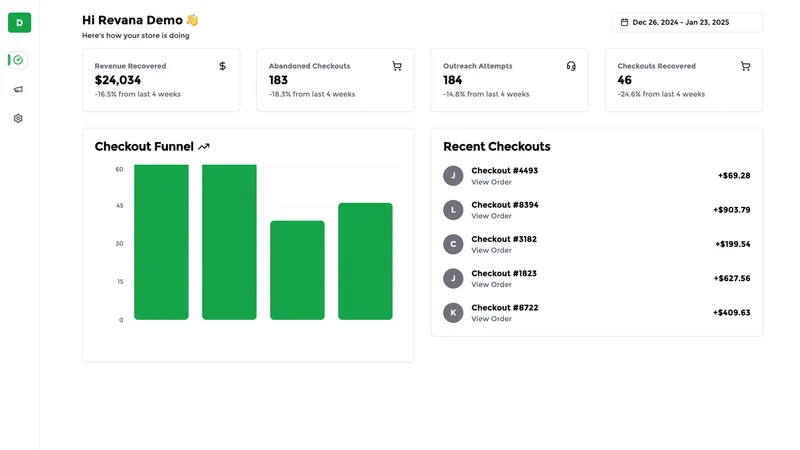Click the -24.6% from last 4 weeks text
Screen dimensions: 800x450
click(661, 94)
